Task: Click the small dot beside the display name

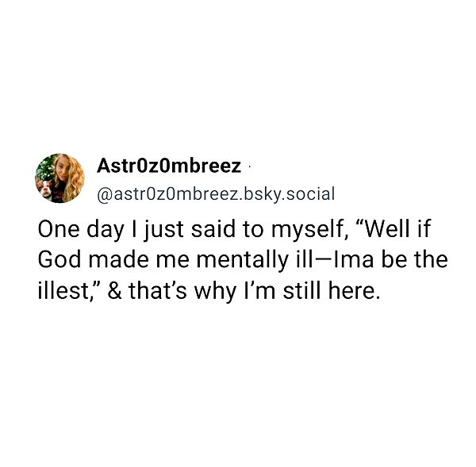Action: tap(250, 167)
